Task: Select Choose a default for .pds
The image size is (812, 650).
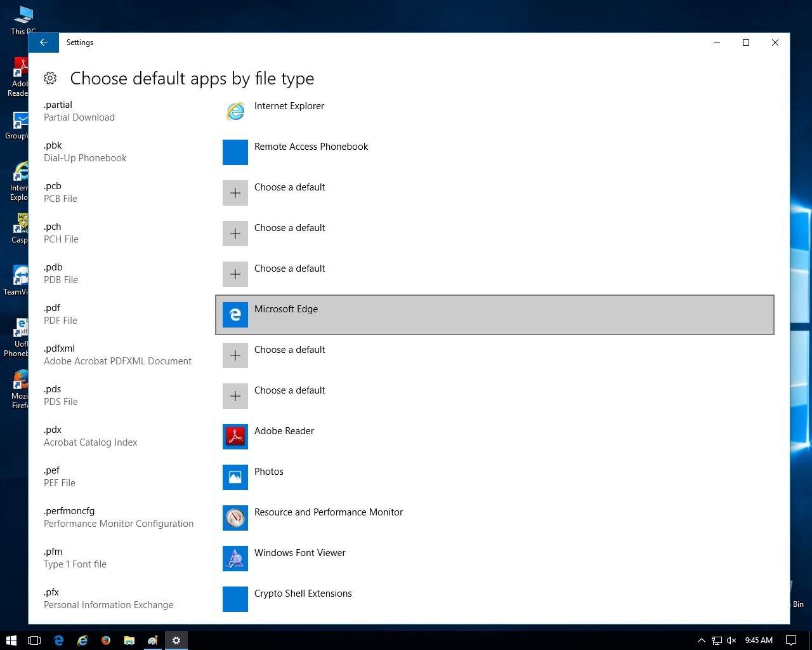Action: 289,390
